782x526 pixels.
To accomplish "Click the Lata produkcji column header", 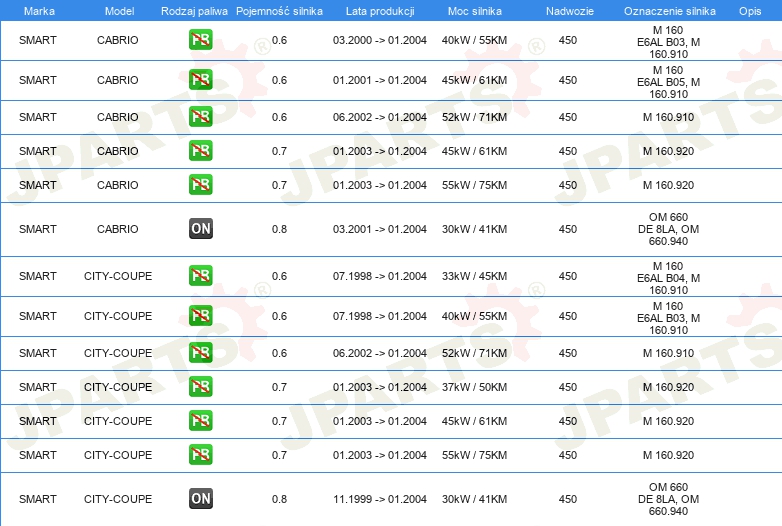I will tap(379, 10).
